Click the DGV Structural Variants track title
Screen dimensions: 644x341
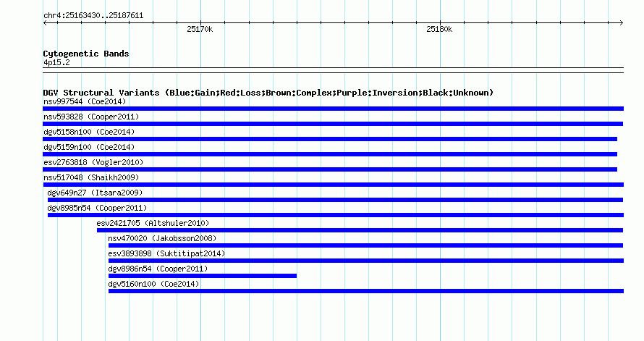(268, 93)
